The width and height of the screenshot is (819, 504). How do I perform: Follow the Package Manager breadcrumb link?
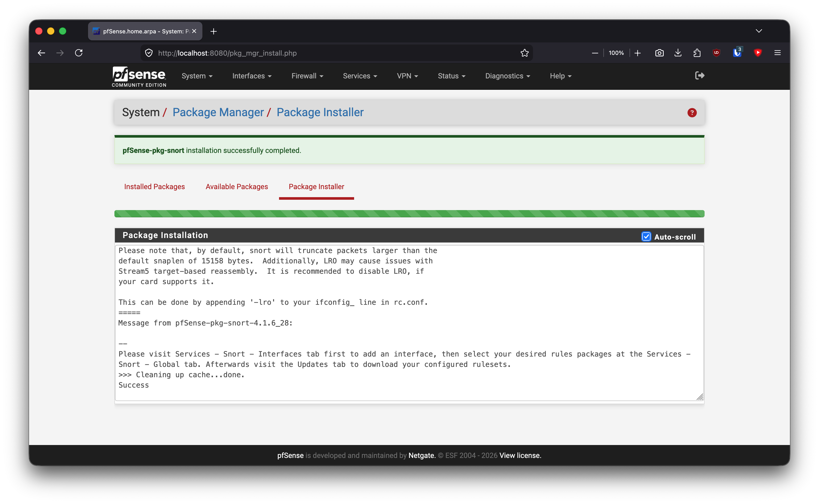coord(218,112)
